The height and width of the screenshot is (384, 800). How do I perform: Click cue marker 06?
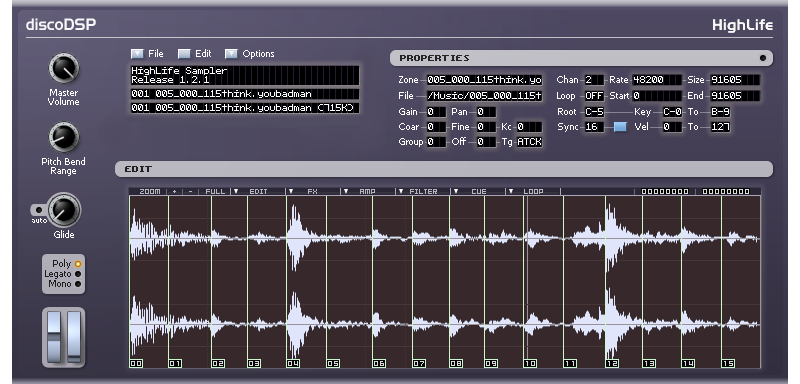click(x=379, y=364)
